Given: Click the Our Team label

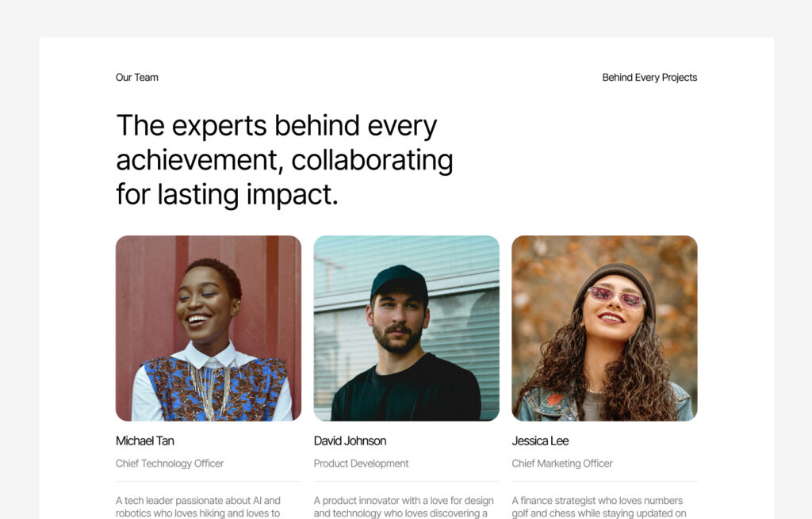Looking at the screenshot, I should (137, 78).
